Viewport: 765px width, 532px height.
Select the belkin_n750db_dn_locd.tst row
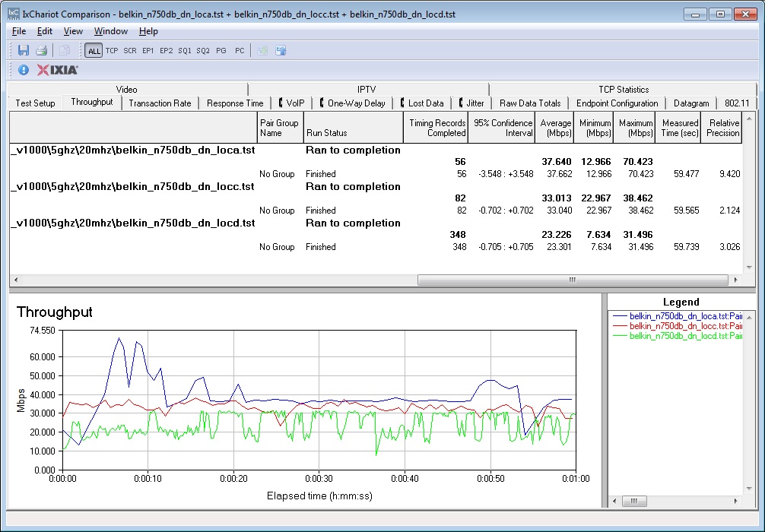click(376, 223)
